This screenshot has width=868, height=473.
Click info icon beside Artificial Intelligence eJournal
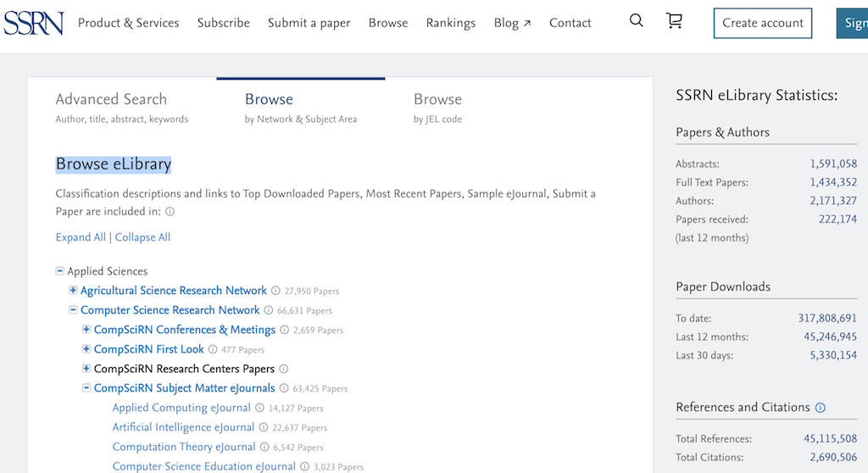click(264, 427)
